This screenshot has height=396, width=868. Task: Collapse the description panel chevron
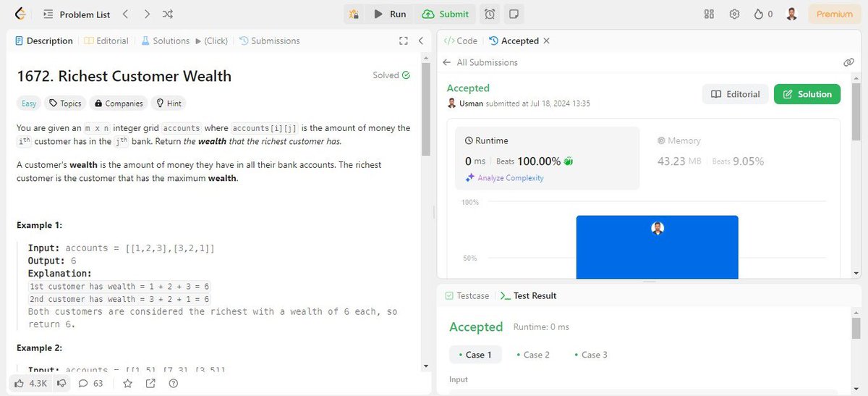pyautogui.click(x=420, y=41)
